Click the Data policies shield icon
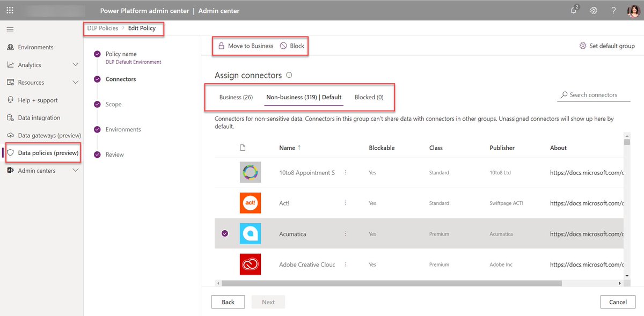Image resolution: width=644 pixels, height=316 pixels. [x=10, y=153]
